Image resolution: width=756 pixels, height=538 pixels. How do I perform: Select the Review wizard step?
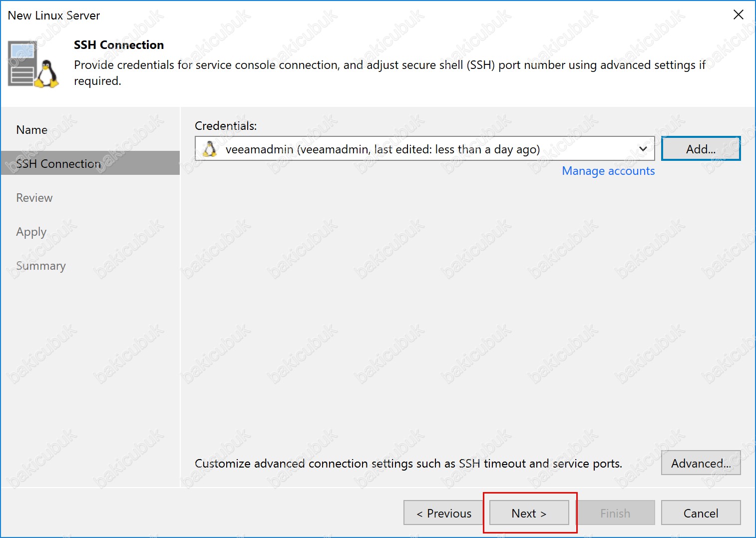[34, 198]
